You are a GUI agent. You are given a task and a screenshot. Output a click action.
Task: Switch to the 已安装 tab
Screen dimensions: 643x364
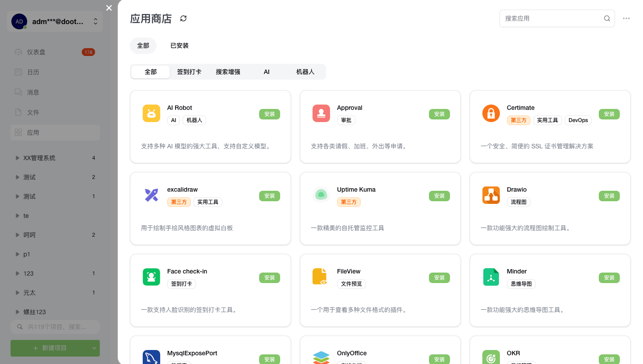coord(179,45)
